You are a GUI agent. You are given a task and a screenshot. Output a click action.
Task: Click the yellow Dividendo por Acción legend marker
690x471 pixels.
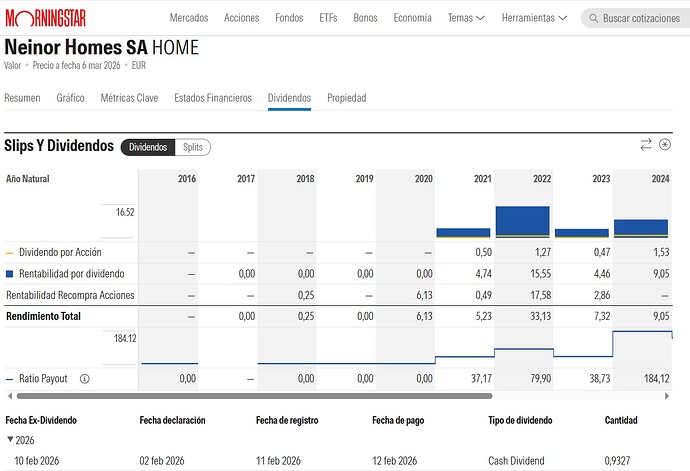coord(9,253)
